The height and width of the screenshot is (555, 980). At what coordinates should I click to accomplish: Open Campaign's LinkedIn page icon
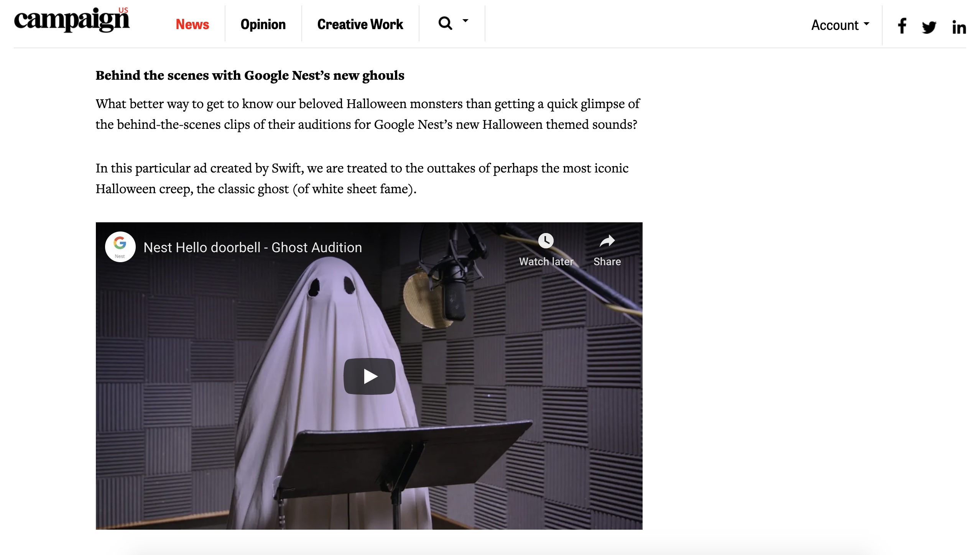tap(959, 27)
